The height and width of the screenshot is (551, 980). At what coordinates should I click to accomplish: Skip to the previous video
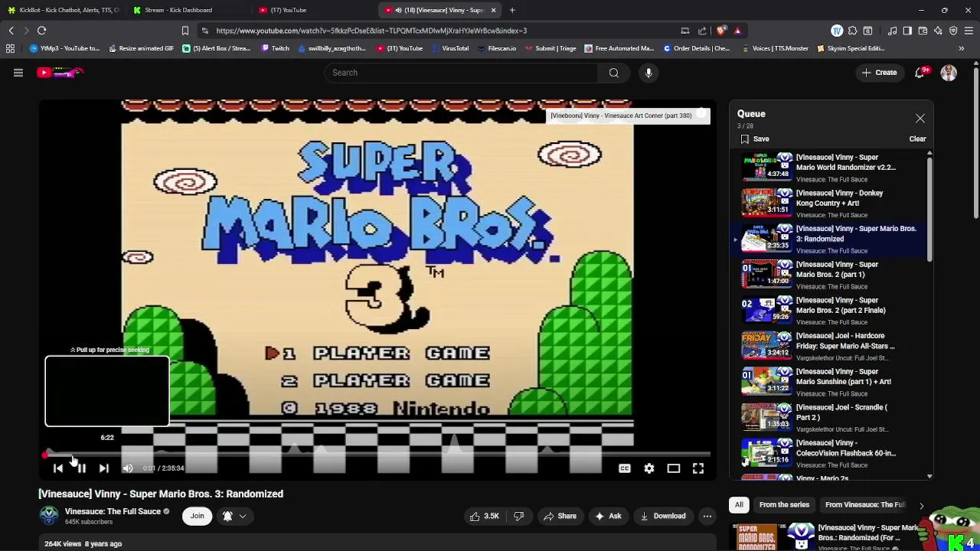(x=57, y=468)
